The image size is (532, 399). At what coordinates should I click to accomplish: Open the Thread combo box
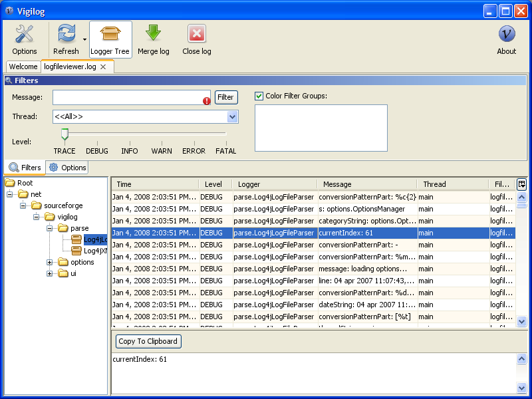[x=232, y=117]
